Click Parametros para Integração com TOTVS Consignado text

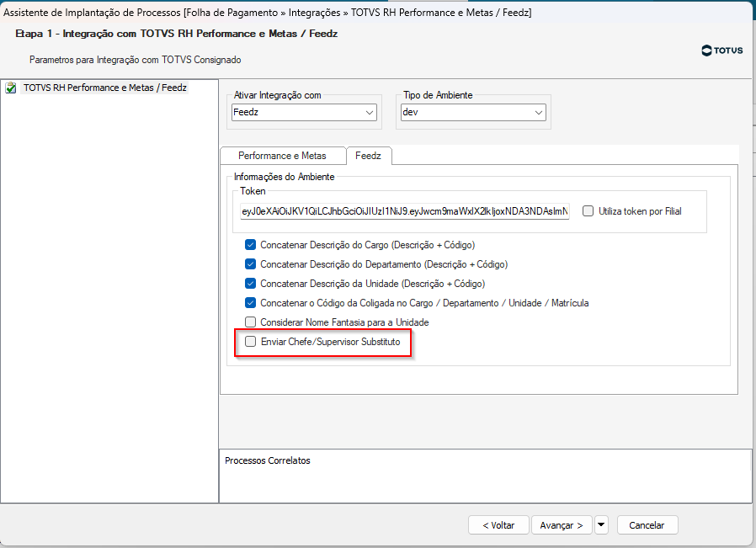pyautogui.click(x=135, y=60)
